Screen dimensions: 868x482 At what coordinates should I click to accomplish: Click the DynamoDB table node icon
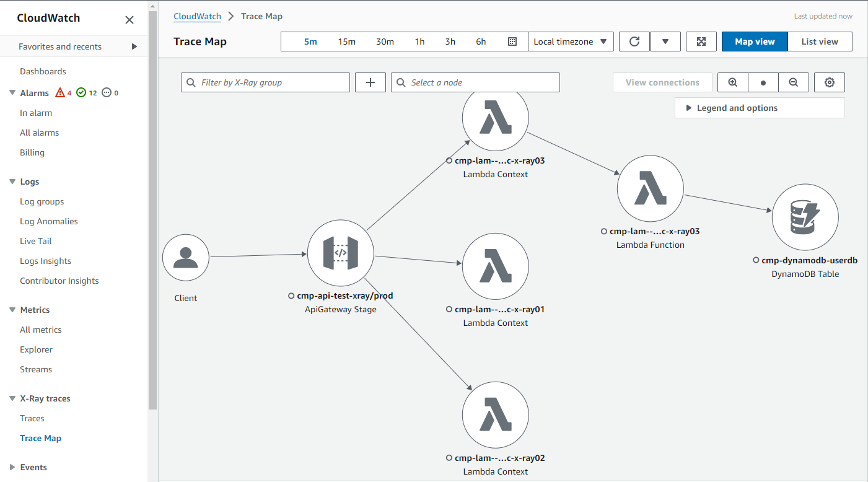pyautogui.click(x=805, y=218)
